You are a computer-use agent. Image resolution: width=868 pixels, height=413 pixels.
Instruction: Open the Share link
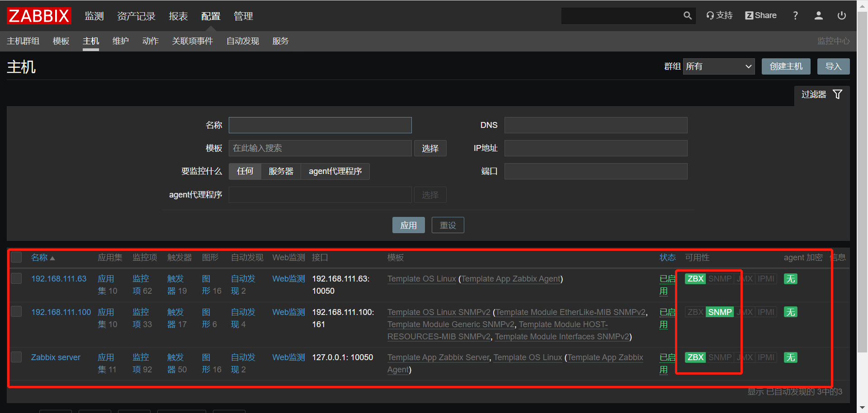761,15
